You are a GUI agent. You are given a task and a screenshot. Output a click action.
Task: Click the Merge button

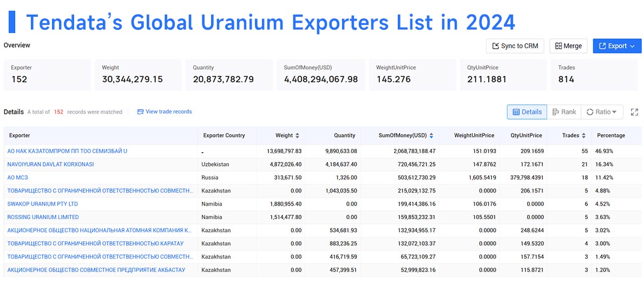[568, 46]
